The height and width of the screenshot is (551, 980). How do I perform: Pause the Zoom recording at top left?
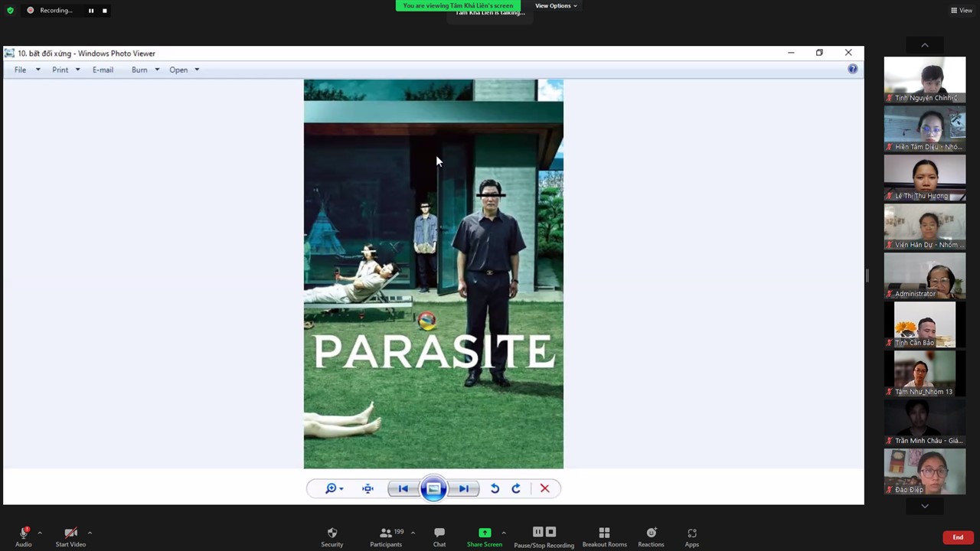pos(90,11)
